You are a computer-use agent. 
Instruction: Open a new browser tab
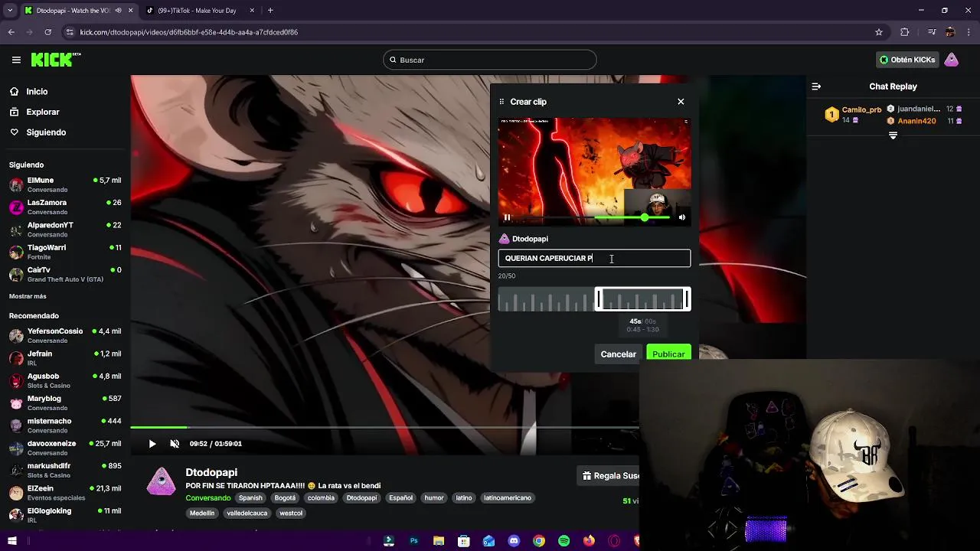[x=270, y=11]
